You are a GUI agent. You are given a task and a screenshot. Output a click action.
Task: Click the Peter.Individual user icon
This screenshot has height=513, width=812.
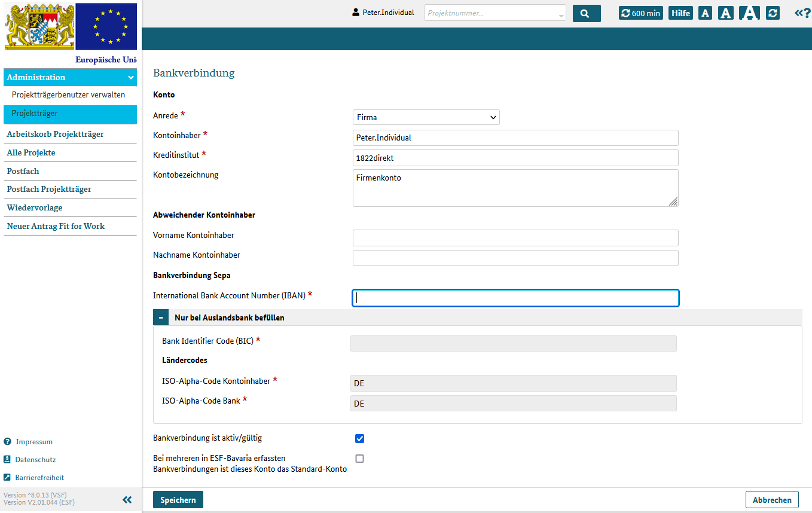click(x=356, y=13)
